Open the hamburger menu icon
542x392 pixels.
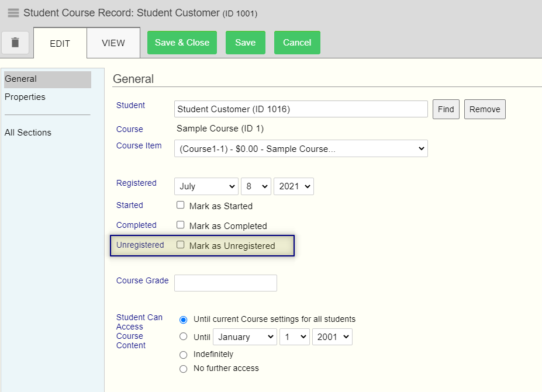point(13,13)
